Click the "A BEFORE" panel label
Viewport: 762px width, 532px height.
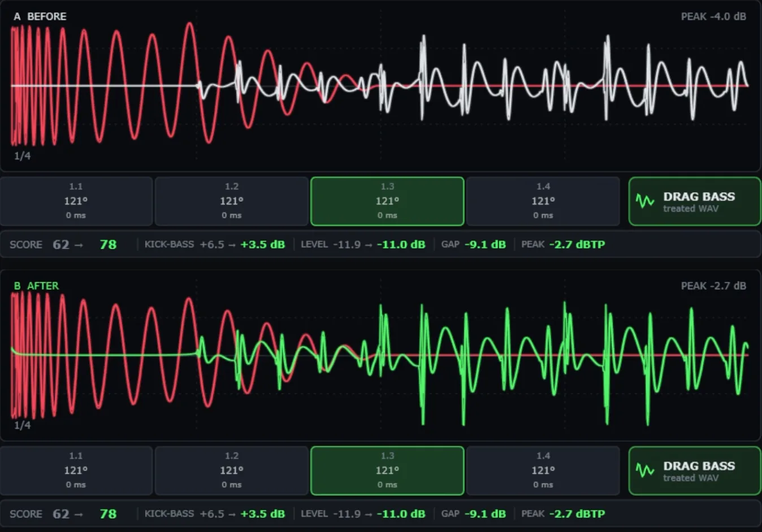pos(40,16)
